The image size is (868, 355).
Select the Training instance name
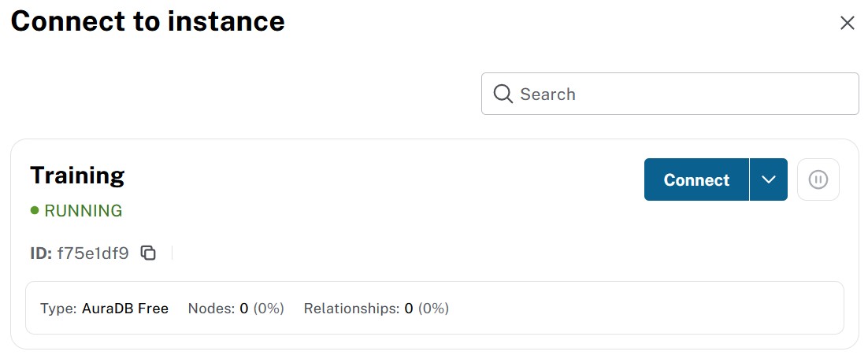[77, 175]
